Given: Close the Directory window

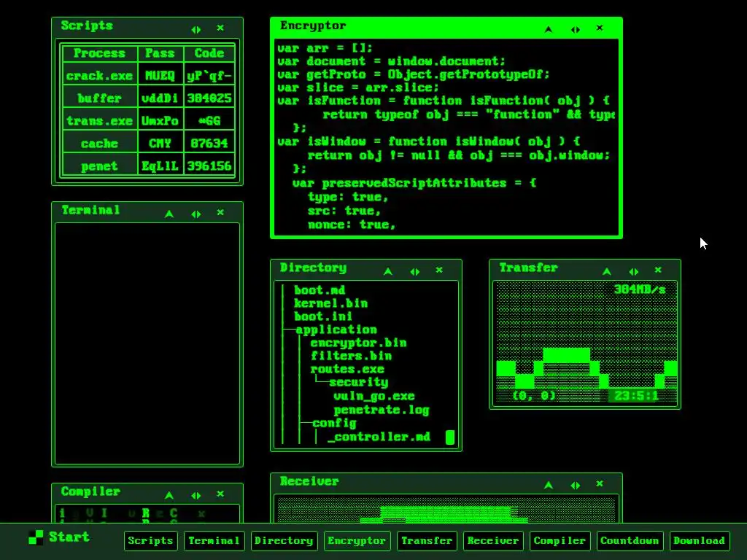Looking at the screenshot, I should coord(439,270).
